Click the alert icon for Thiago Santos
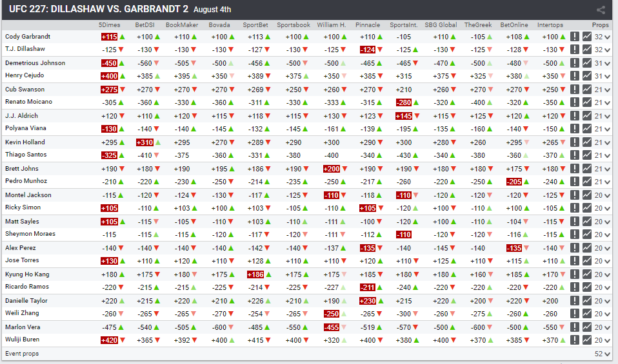 click(x=575, y=155)
